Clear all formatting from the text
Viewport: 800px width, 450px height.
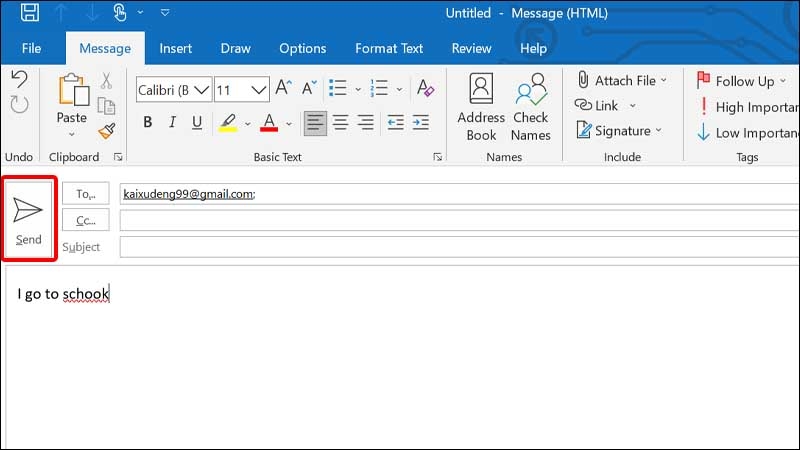pyautogui.click(x=425, y=88)
